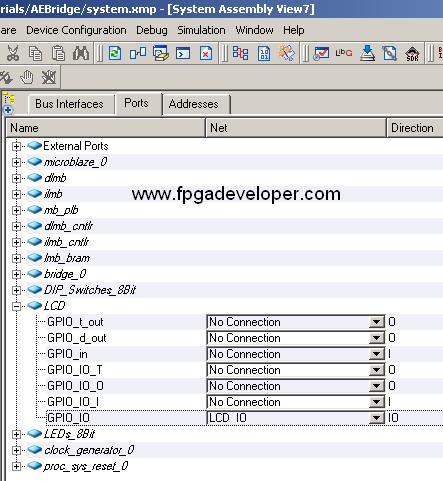
Task: Switch to the Bus Interfaces tab
Action: click(69, 104)
